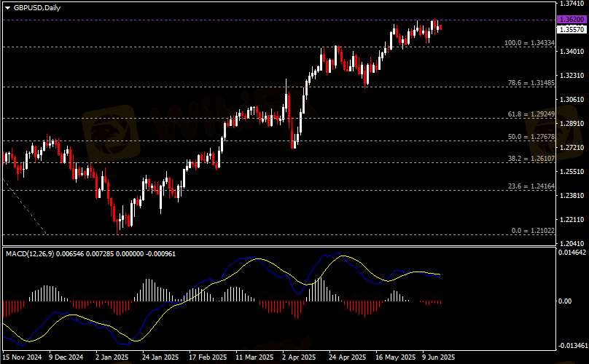Select the Fibonacci 50.0 = 1.27678 level
This screenshot has width=589, height=364.
(x=531, y=137)
